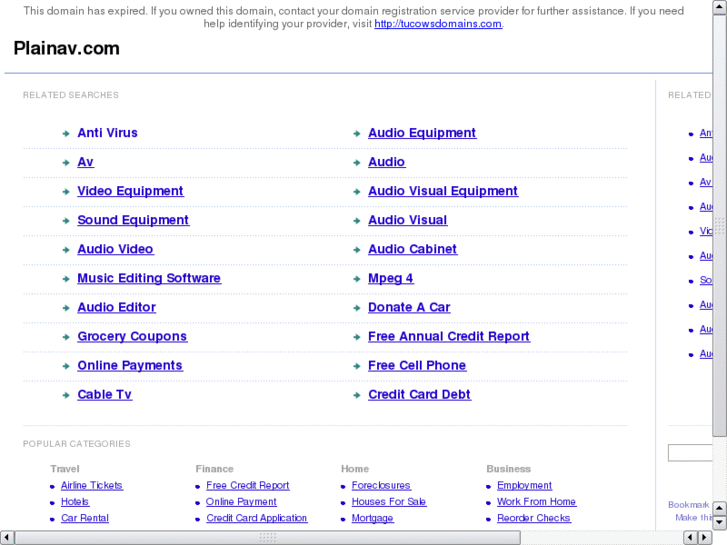
Task: Open Airline Tickets under Travel
Action: pyautogui.click(x=92, y=486)
